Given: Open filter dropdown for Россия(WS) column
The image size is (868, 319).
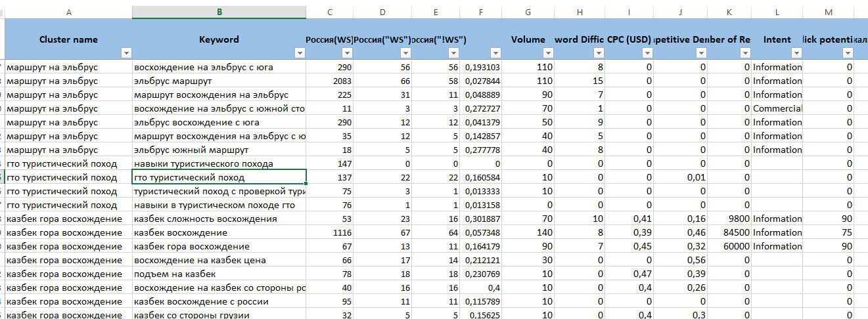Looking at the screenshot, I should click(x=347, y=53).
